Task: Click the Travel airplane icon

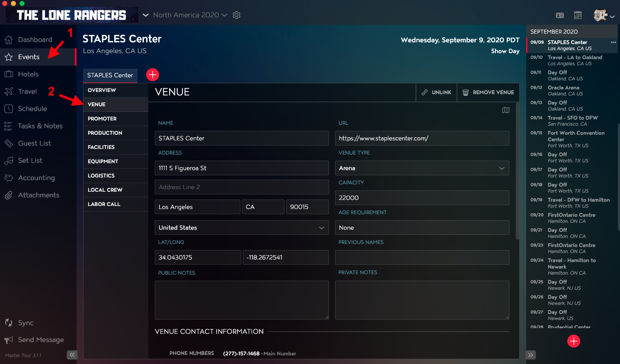Action: pyautogui.click(x=9, y=92)
